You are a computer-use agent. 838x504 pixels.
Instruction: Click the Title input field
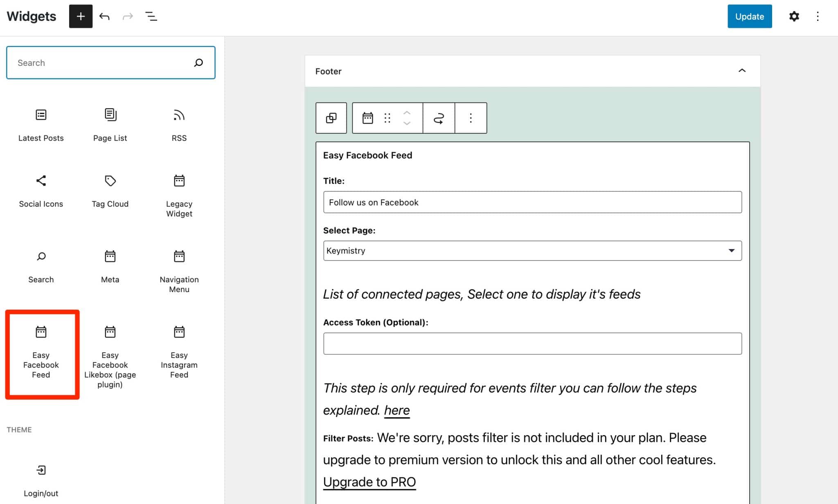click(x=532, y=202)
